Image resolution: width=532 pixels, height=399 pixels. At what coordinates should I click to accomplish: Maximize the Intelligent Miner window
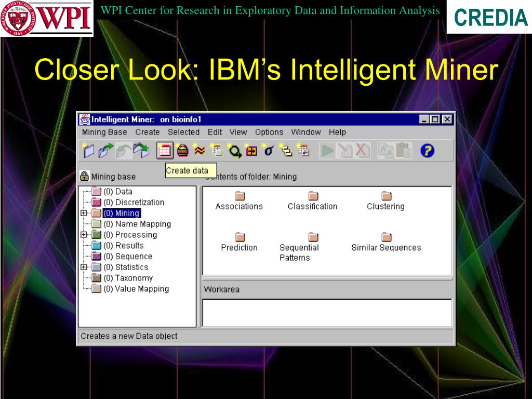coord(435,119)
